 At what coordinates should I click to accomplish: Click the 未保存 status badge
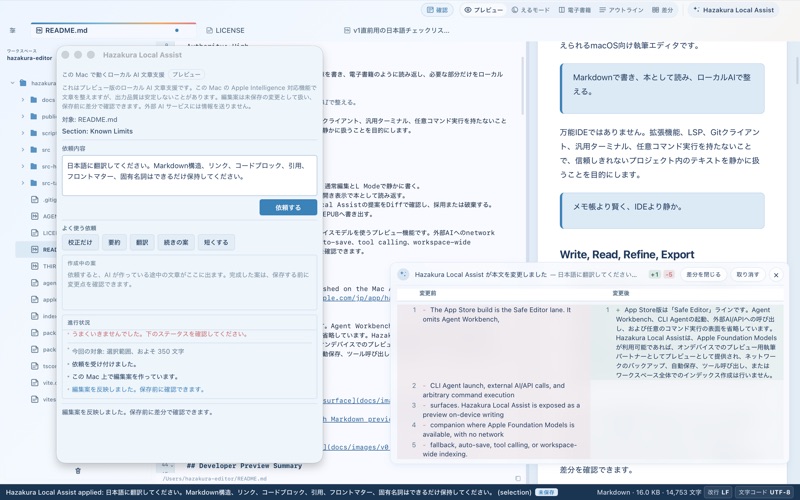[x=546, y=493]
